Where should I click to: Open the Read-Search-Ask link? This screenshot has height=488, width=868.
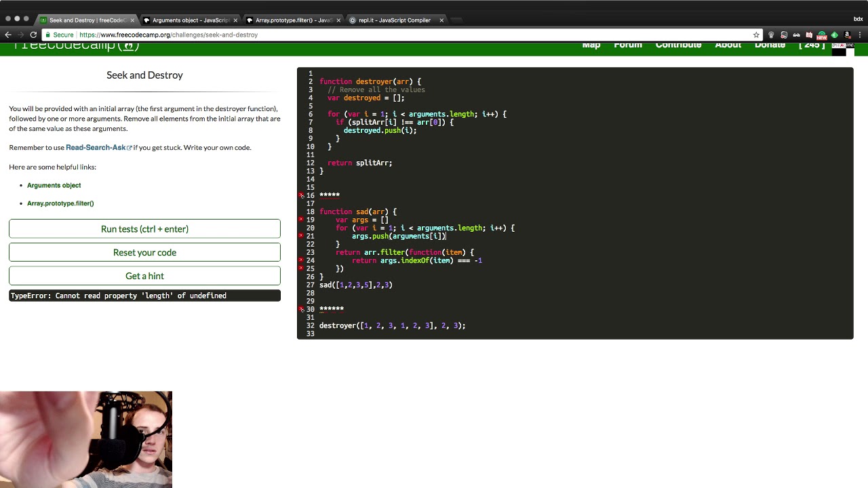point(98,147)
